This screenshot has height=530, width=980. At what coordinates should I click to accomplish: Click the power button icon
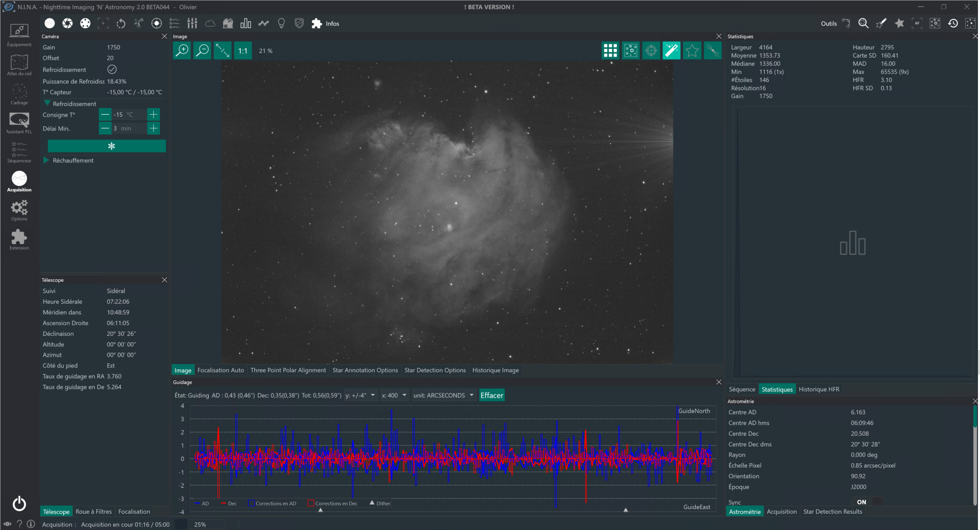(19, 503)
